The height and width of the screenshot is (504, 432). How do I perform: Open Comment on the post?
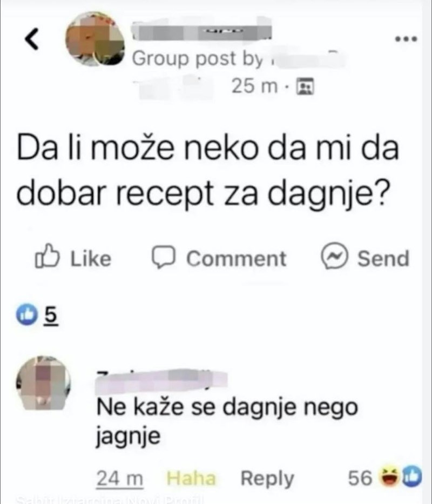click(x=219, y=258)
